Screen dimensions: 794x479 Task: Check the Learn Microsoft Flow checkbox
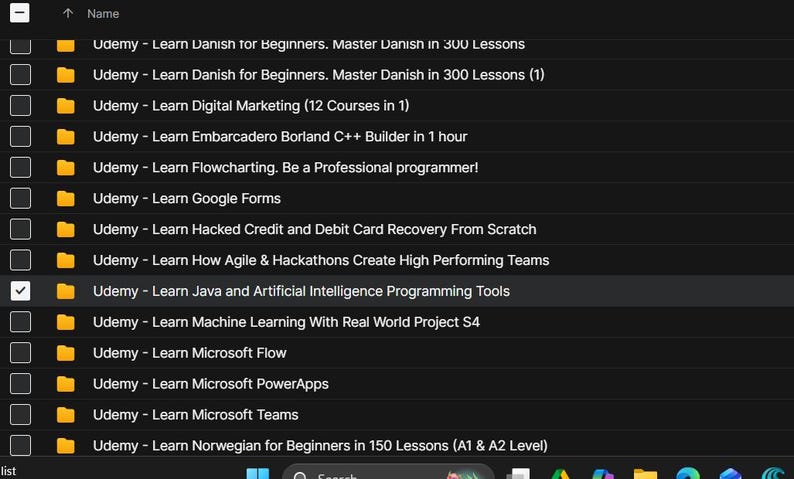(x=20, y=353)
